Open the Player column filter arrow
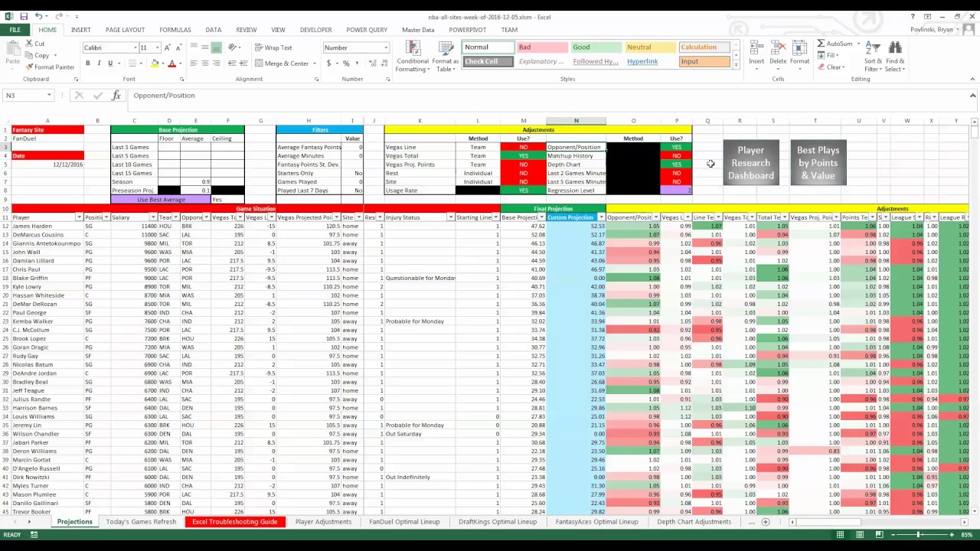The height and width of the screenshot is (551, 980). tap(79, 217)
